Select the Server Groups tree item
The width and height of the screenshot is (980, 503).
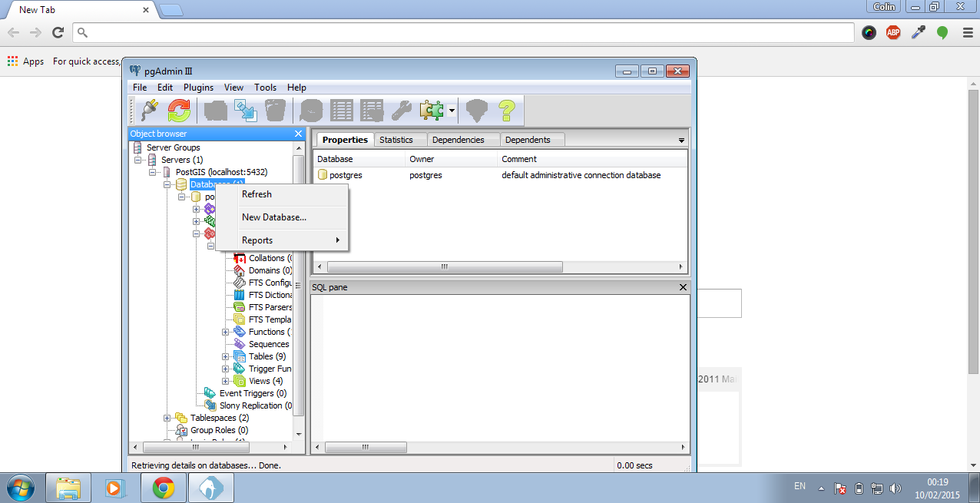coord(173,147)
